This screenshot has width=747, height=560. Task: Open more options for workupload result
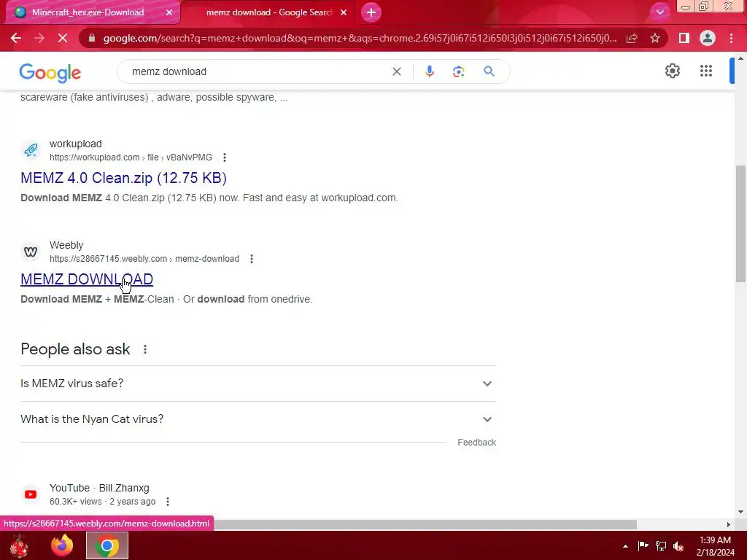225,157
